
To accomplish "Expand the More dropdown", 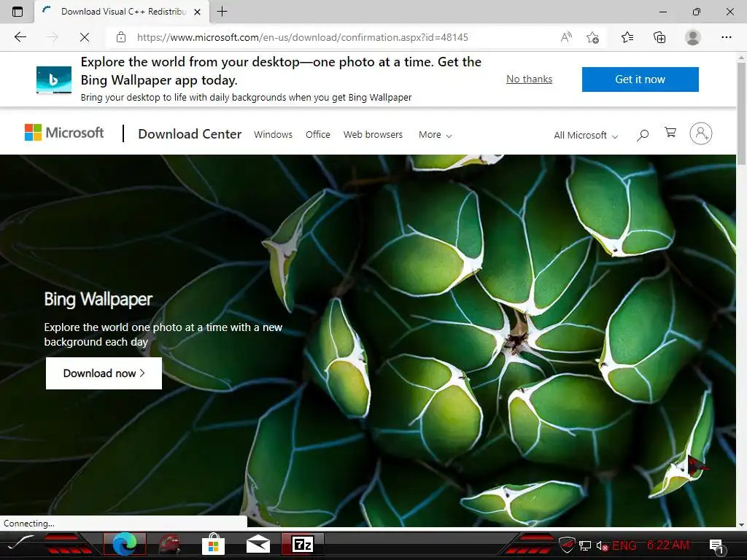I will tap(435, 135).
